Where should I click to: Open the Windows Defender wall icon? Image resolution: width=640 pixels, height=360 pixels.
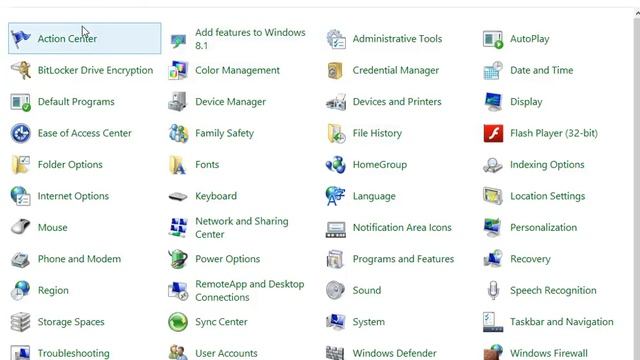pos(336,352)
